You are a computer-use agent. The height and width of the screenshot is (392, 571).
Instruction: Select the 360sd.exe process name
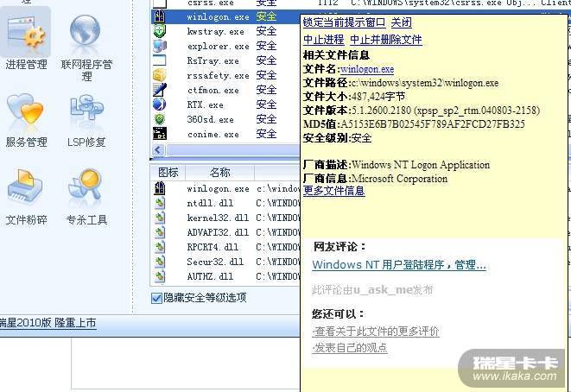(x=210, y=119)
